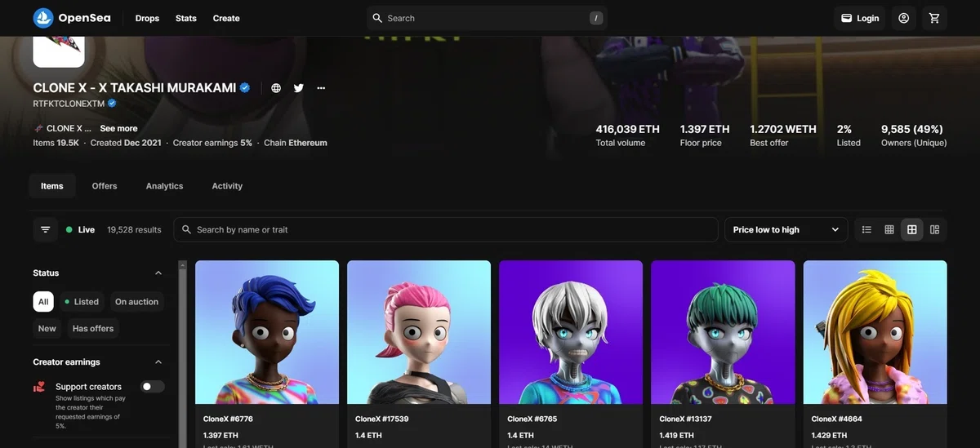Viewport: 980px width, 448px height.
Task: Click the 9,585 (49%) owners stat
Action: tap(913, 135)
